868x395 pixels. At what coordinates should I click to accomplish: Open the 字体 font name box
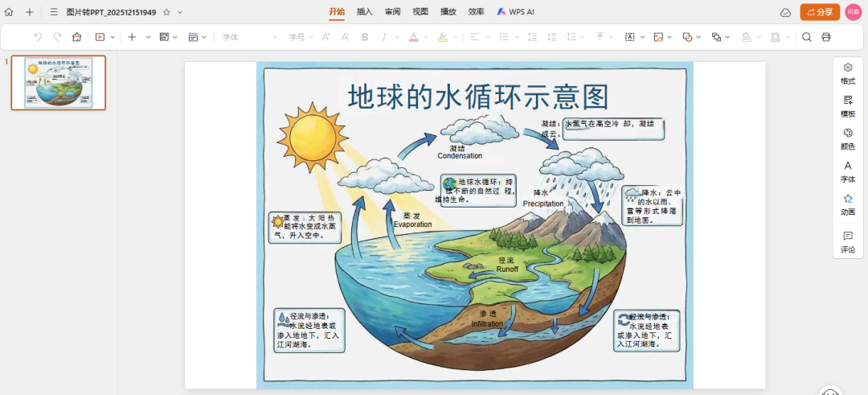[250, 37]
